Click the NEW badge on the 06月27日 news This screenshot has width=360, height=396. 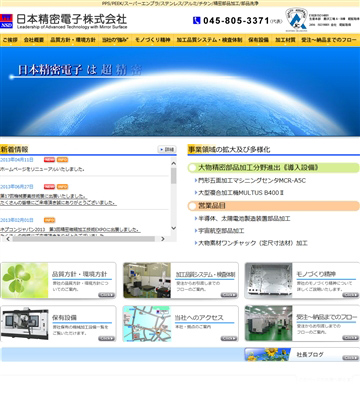click(49, 187)
